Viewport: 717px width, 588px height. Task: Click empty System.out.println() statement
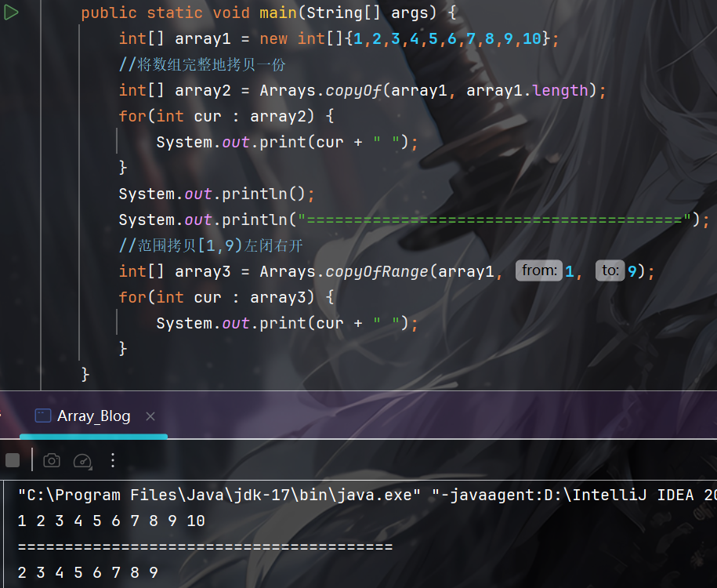click(x=217, y=194)
